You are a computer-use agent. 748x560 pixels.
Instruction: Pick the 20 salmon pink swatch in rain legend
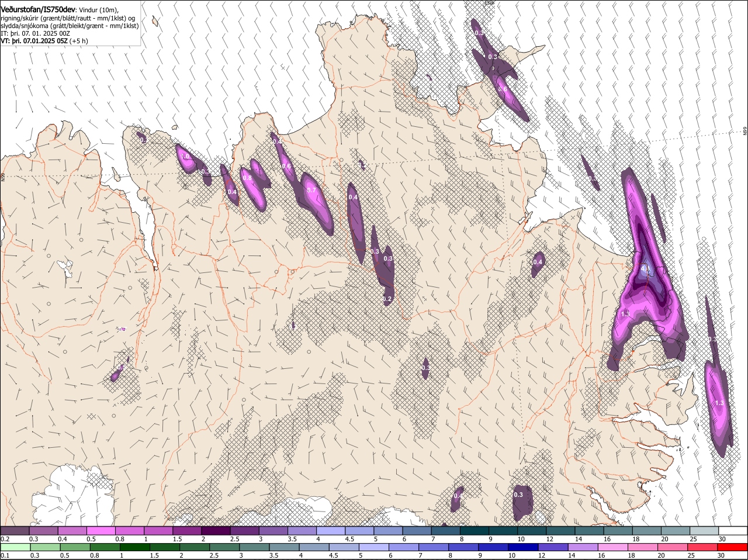673,548
